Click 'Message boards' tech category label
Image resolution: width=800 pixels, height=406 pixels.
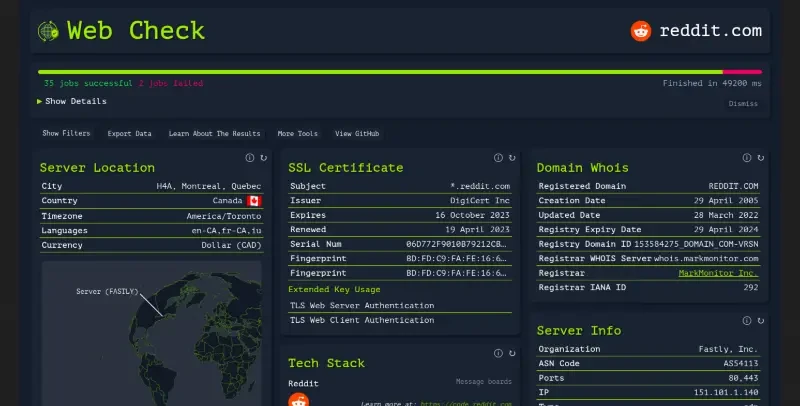pos(484,382)
